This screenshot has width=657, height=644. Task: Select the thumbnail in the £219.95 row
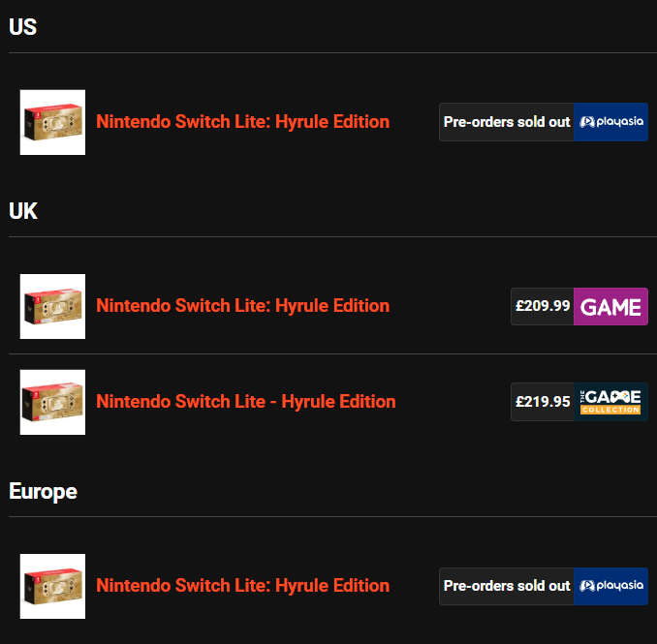point(52,402)
